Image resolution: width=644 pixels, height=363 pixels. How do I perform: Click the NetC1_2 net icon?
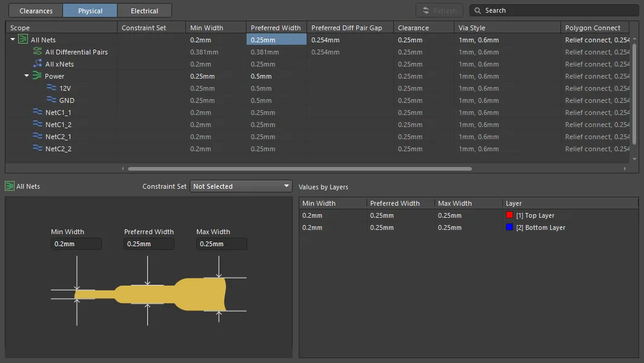[x=38, y=123]
